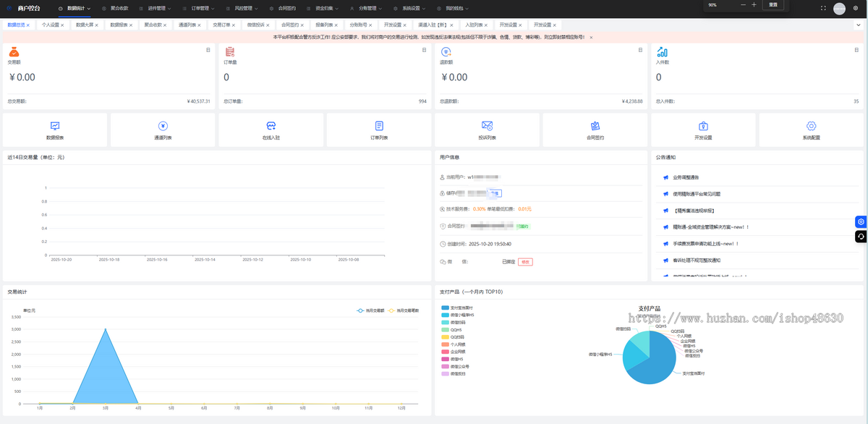The height and width of the screenshot is (424, 868).
Task: Click the 交易额 money bag icon
Action: [14, 52]
